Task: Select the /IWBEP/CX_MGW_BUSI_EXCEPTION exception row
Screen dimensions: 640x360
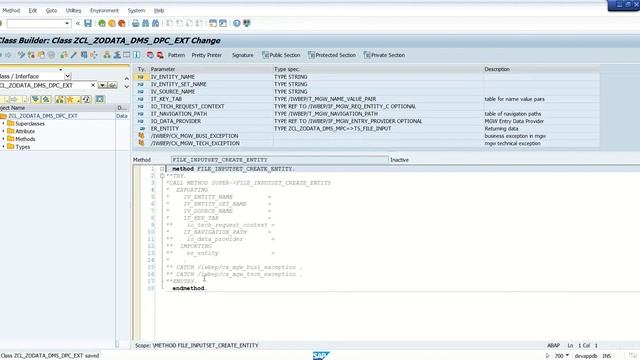Action: click(367, 136)
